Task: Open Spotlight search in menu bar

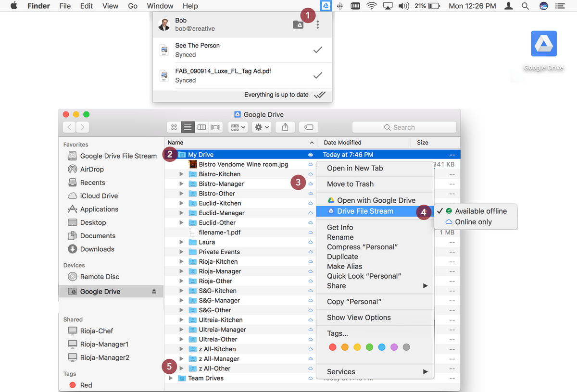Action: [x=526, y=6]
